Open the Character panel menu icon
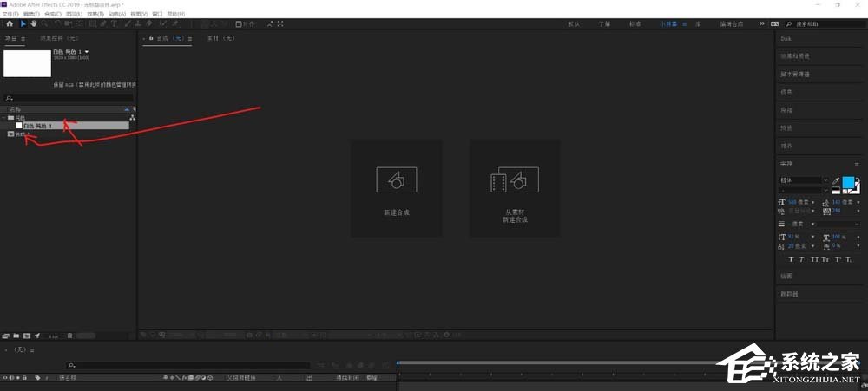 857,164
